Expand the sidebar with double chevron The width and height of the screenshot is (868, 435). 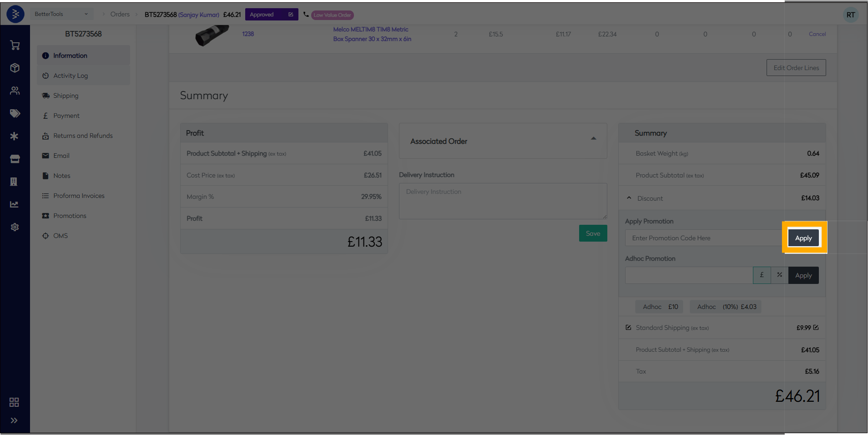pos(14,420)
